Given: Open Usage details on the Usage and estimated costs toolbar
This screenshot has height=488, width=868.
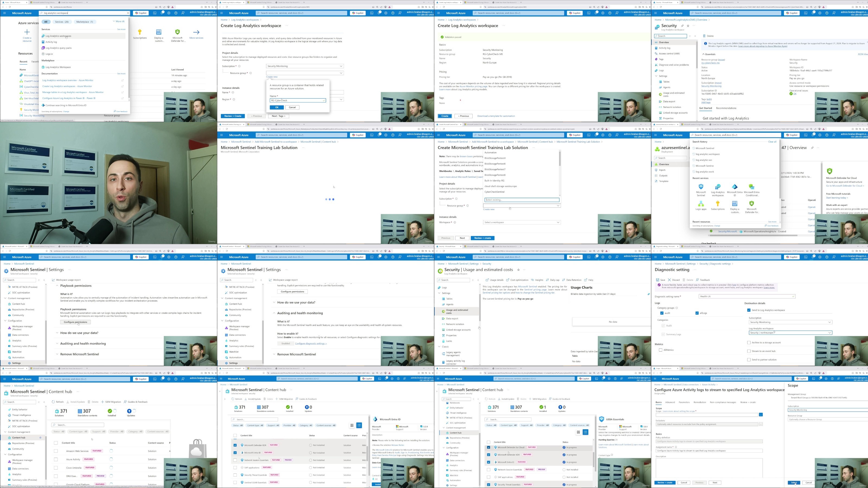Looking at the screenshot, I should click(x=494, y=280).
